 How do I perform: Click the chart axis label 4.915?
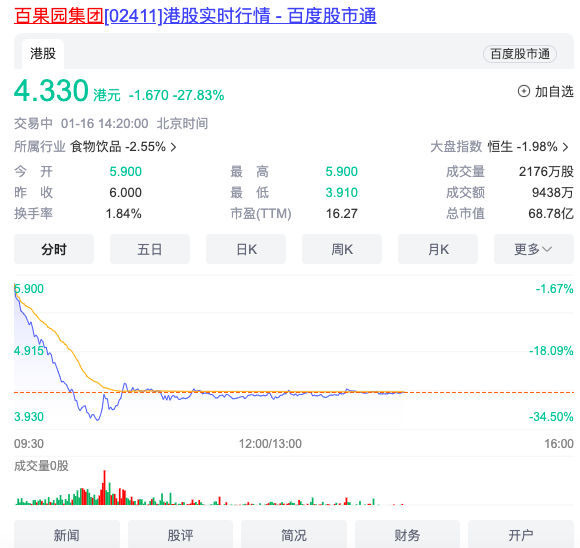tap(29, 351)
